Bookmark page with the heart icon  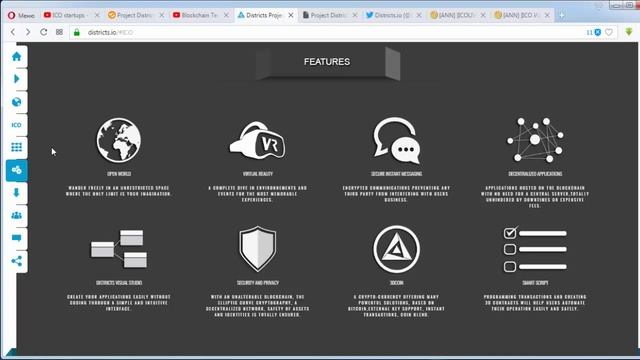coord(609,32)
